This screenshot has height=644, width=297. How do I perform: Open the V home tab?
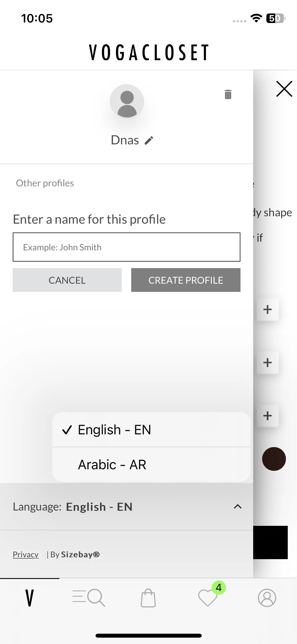coord(30,598)
